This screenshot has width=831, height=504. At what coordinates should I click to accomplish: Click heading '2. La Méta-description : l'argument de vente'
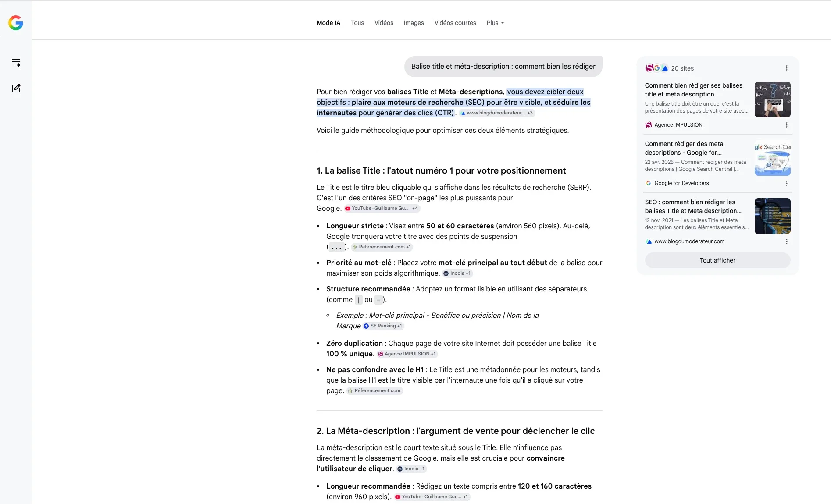point(456,431)
